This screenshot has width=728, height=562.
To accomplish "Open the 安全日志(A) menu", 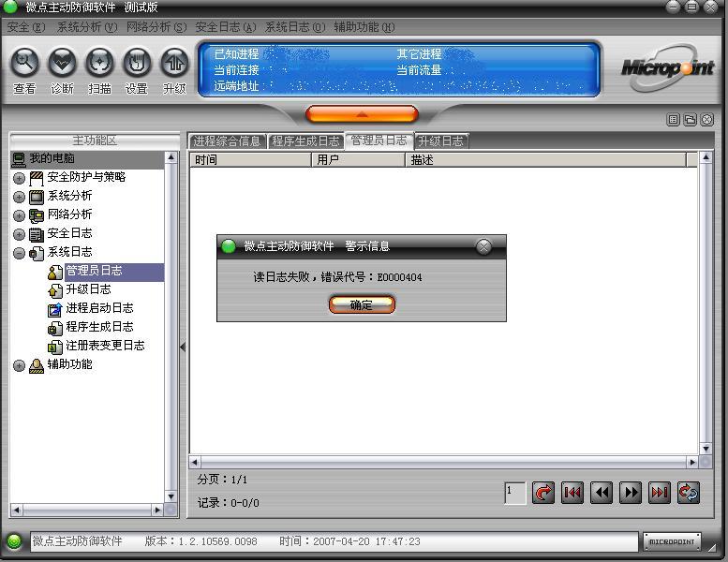I will click(225, 27).
